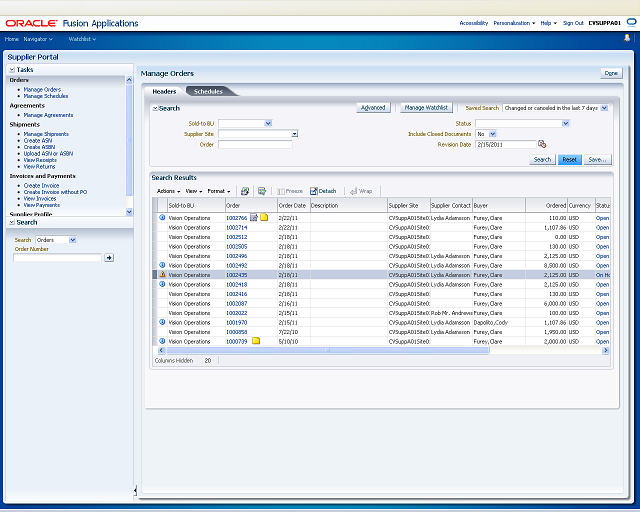Switch to the Schedules tab
The image size is (640, 512).
[208, 91]
